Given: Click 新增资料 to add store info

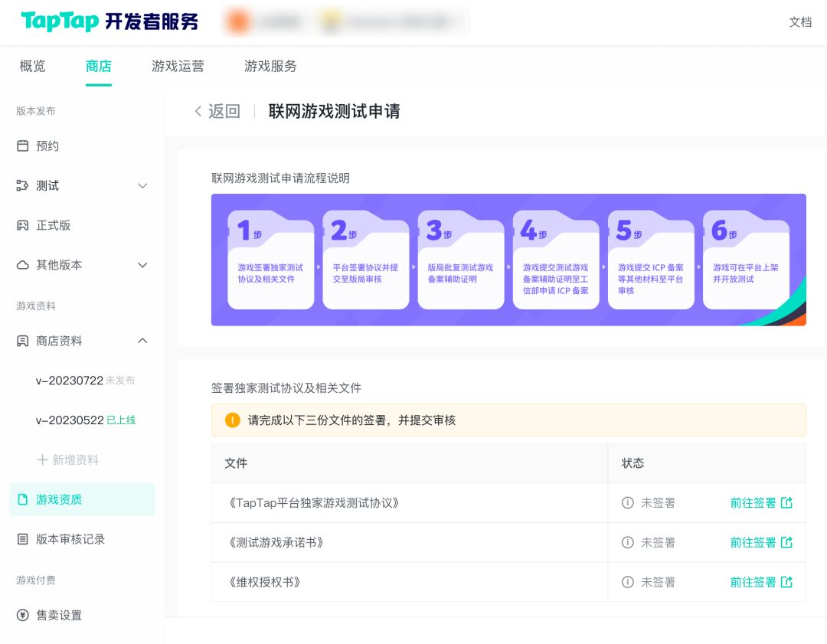Looking at the screenshot, I should (67, 459).
